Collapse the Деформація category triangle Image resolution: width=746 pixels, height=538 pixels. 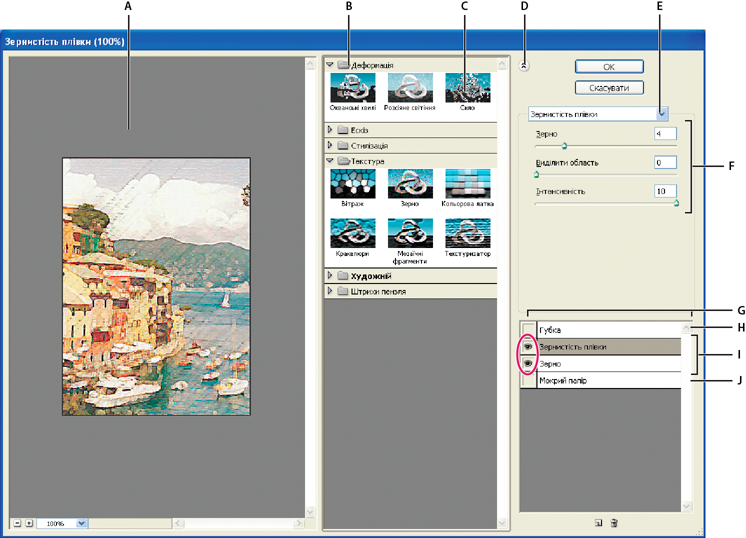330,65
